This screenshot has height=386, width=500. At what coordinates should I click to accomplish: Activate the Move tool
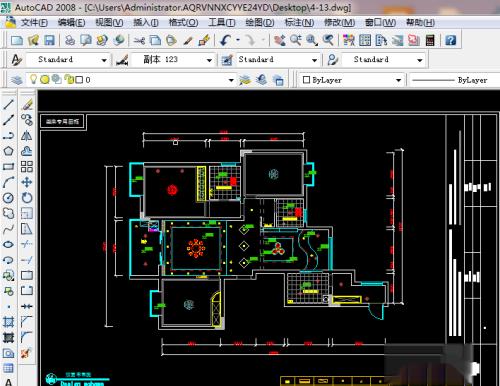tap(27, 182)
